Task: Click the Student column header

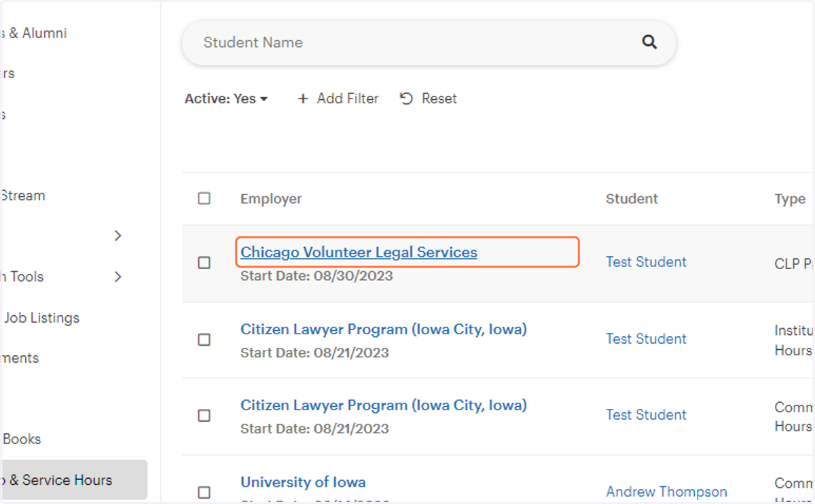Action: 632,198
